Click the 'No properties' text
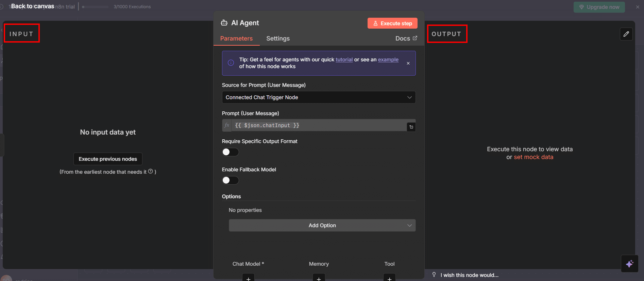This screenshot has height=281, width=644. pyautogui.click(x=245, y=210)
